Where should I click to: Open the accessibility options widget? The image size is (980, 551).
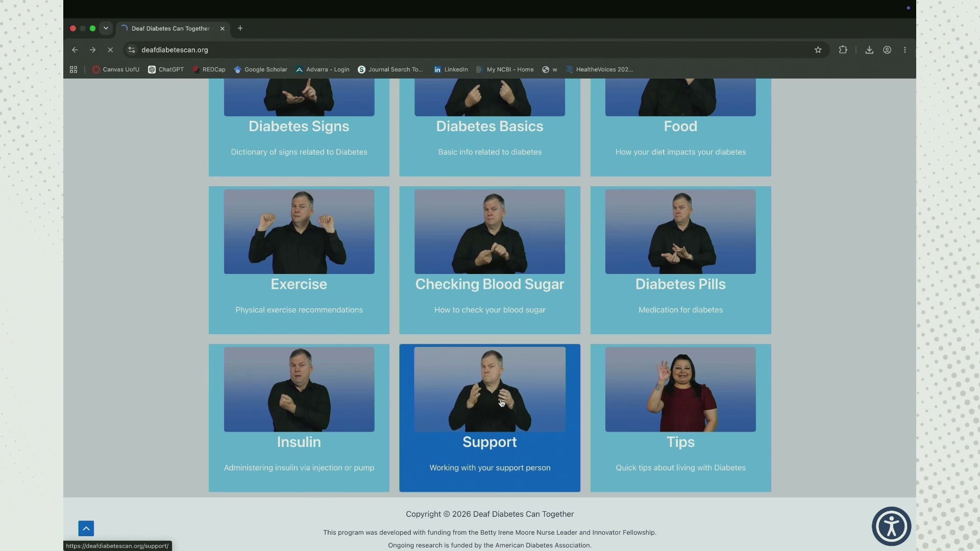891,527
